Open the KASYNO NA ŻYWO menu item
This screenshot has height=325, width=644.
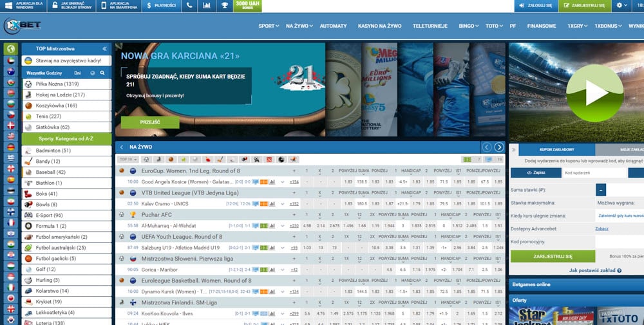point(379,26)
